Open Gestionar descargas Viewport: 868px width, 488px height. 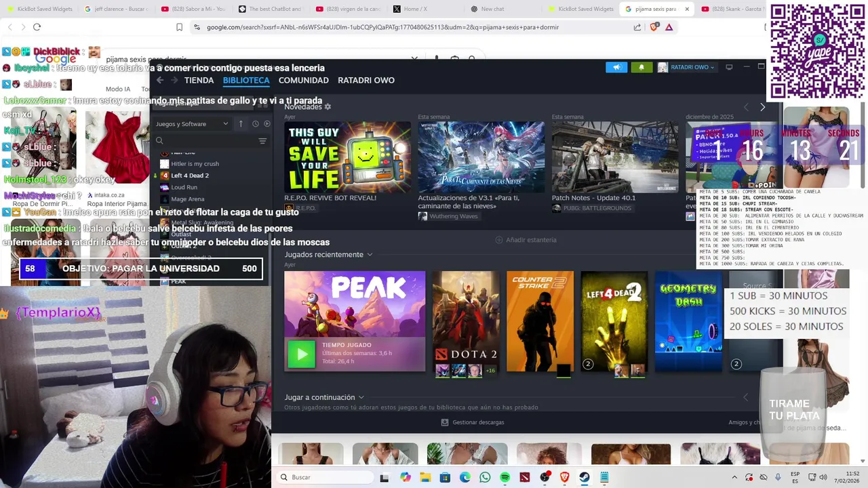(x=473, y=422)
